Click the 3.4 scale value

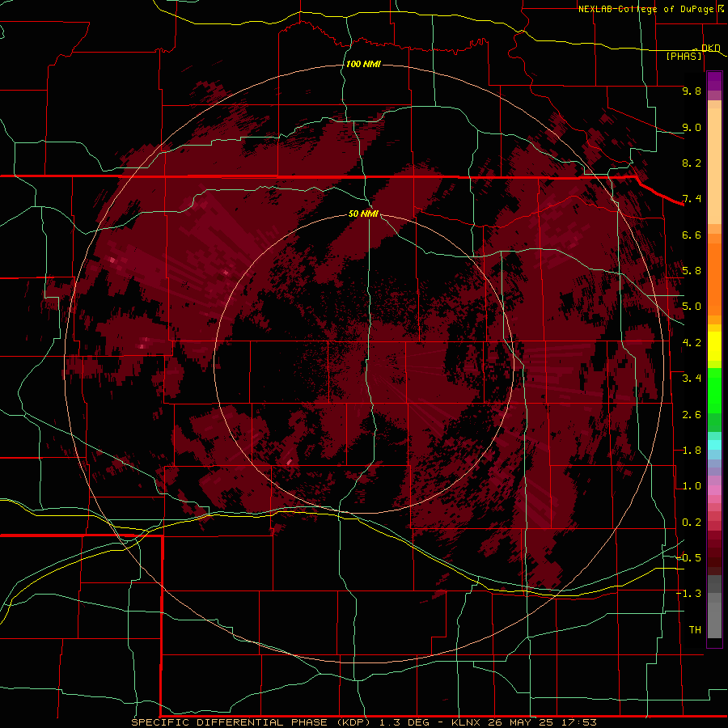coord(692,379)
